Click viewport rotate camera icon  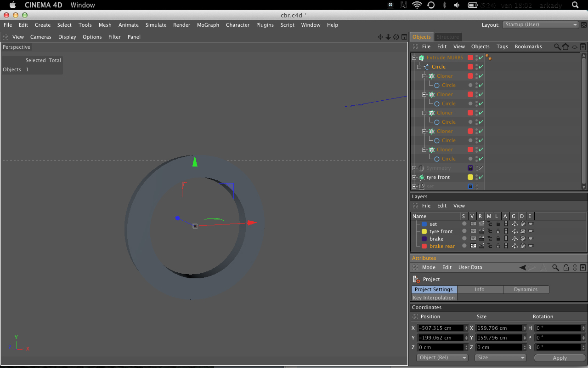[x=396, y=37]
